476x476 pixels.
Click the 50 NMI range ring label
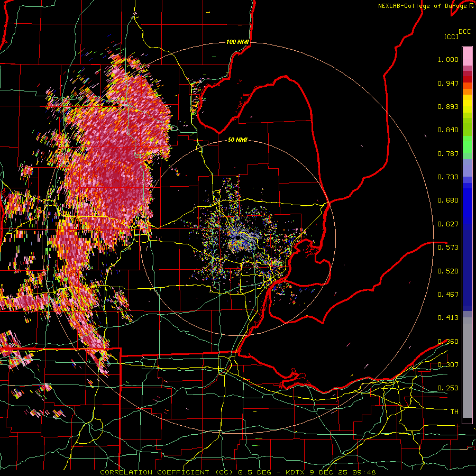[x=237, y=140]
